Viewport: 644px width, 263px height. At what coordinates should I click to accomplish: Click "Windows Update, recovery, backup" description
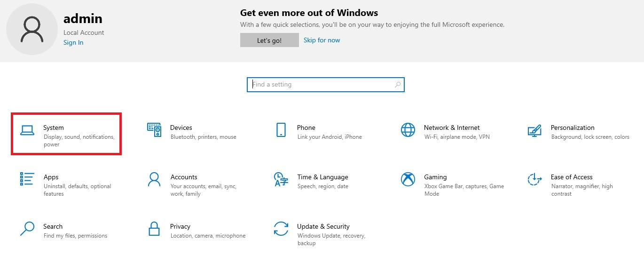pyautogui.click(x=331, y=239)
